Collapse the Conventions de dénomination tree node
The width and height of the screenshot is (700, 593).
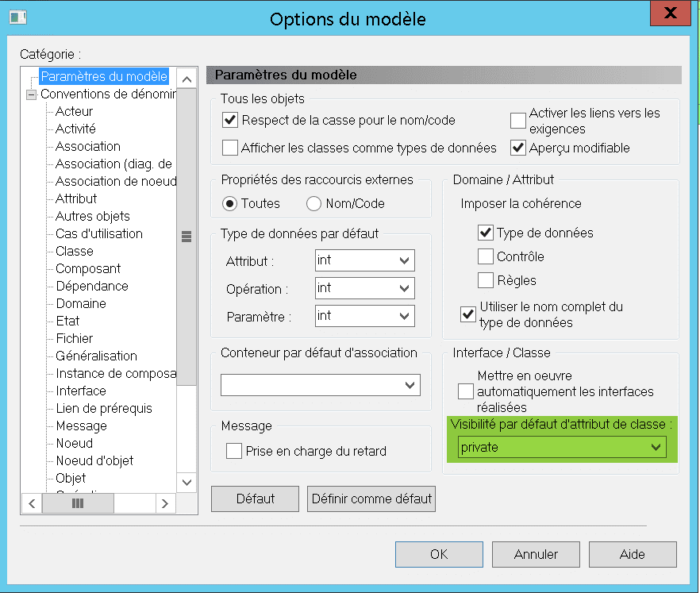(31, 94)
